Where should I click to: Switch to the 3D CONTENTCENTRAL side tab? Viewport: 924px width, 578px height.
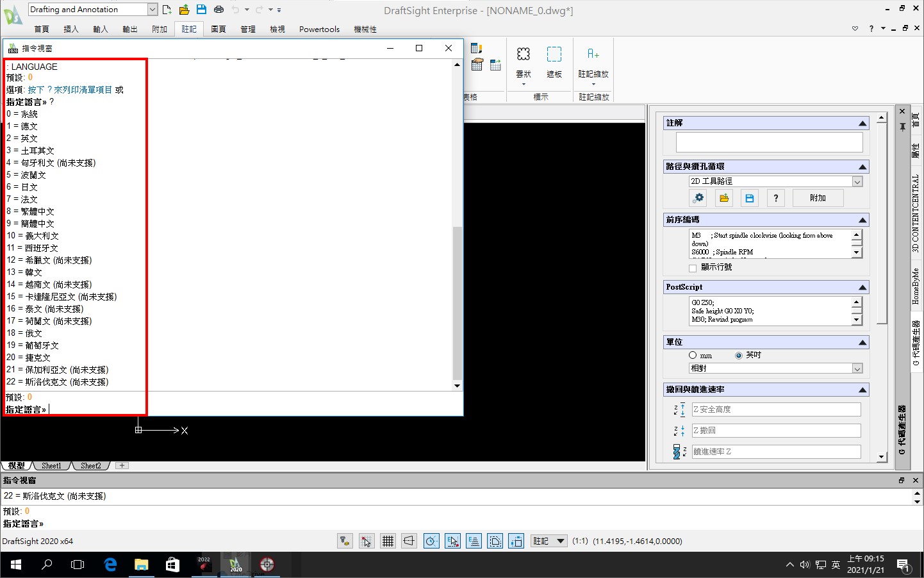coord(916,213)
